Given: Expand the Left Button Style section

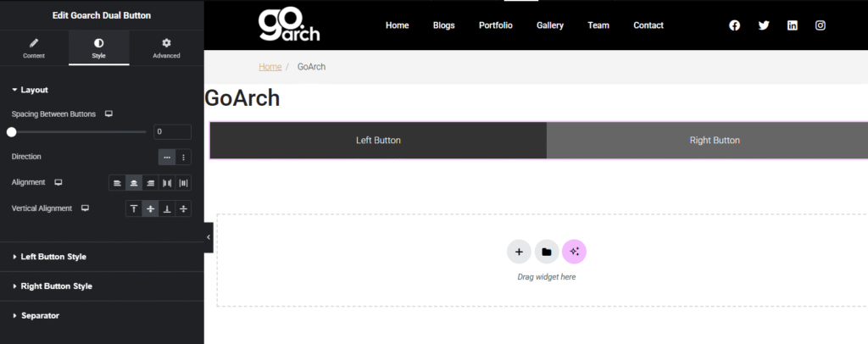Looking at the screenshot, I should [x=49, y=257].
